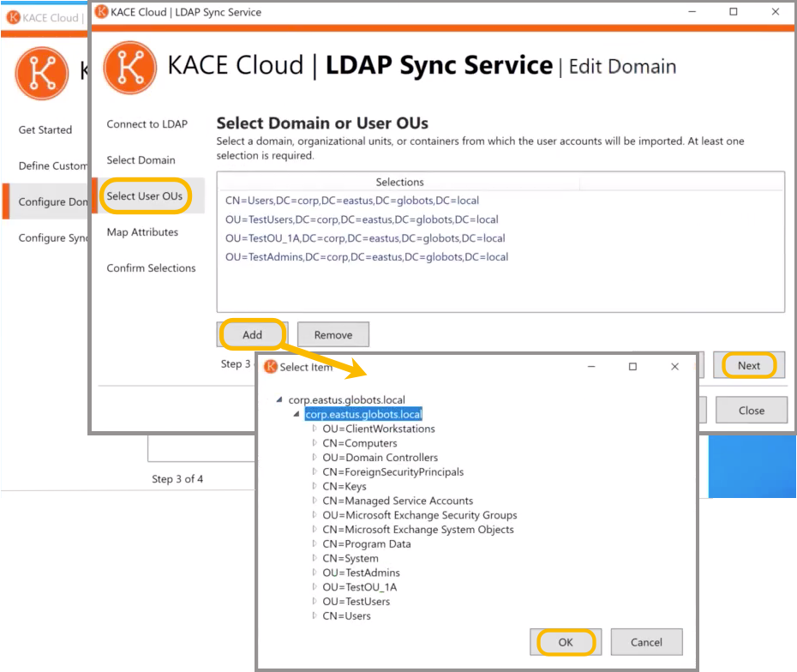Expand the OU=TestAdmins tree node
The width and height of the screenshot is (797, 672).
(x=315, y=573)
